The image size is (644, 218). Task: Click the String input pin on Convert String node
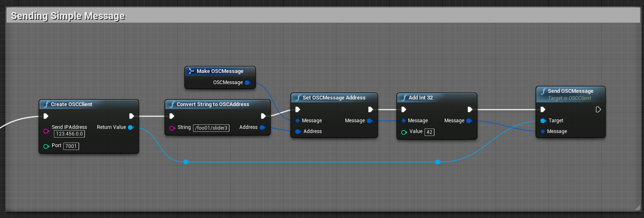[x=172, y=128]
